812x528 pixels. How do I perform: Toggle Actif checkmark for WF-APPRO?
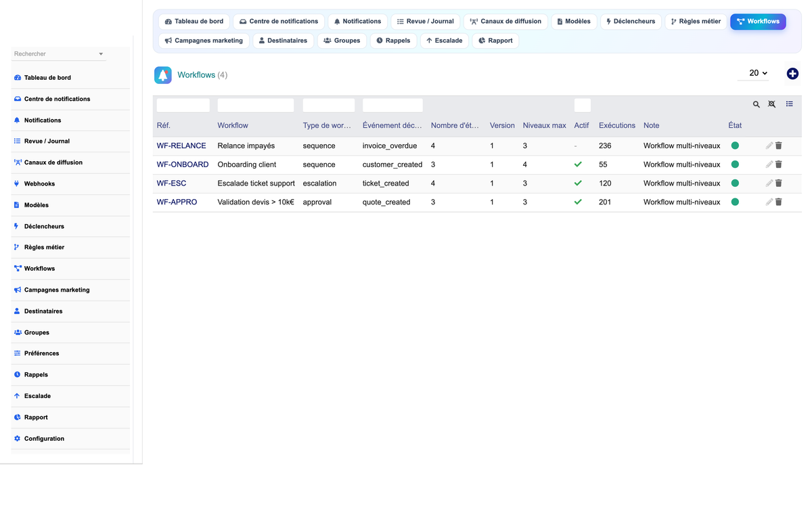[578, 202]
